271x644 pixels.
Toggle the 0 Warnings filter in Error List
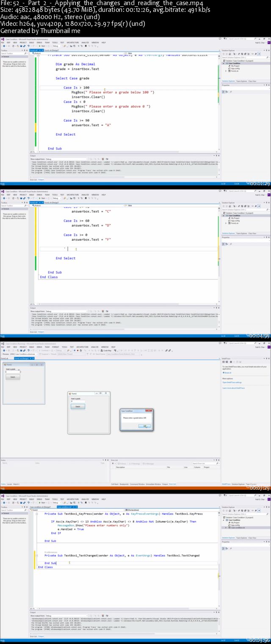[x=135, y=463]
